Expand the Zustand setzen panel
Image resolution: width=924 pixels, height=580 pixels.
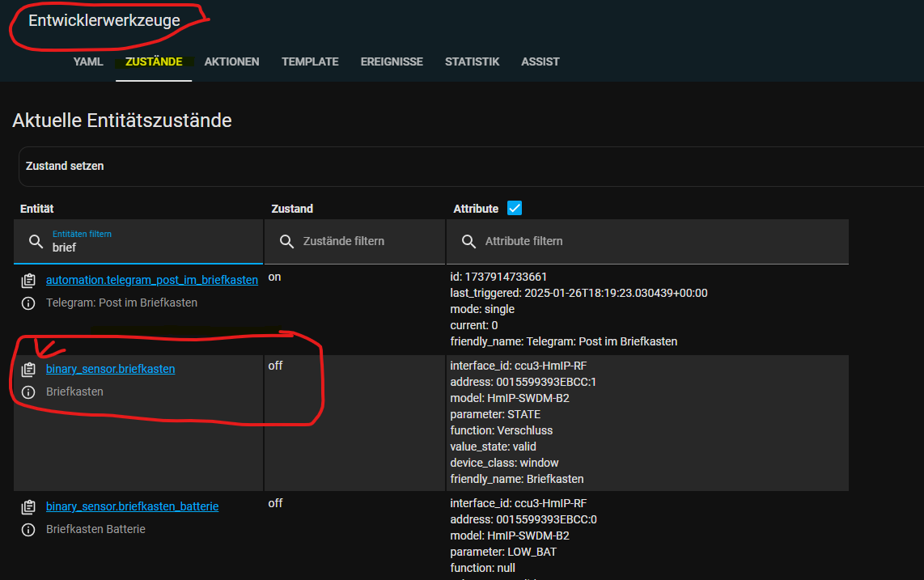coord(472,166)
